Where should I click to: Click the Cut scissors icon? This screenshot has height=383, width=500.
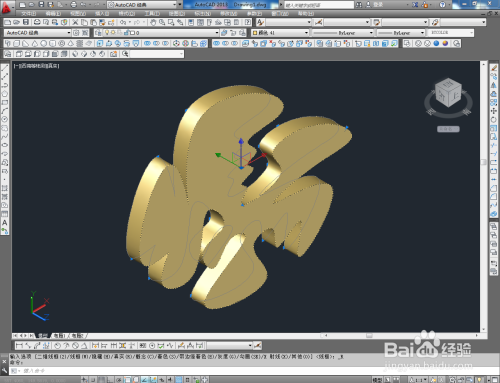pos(75,22)
